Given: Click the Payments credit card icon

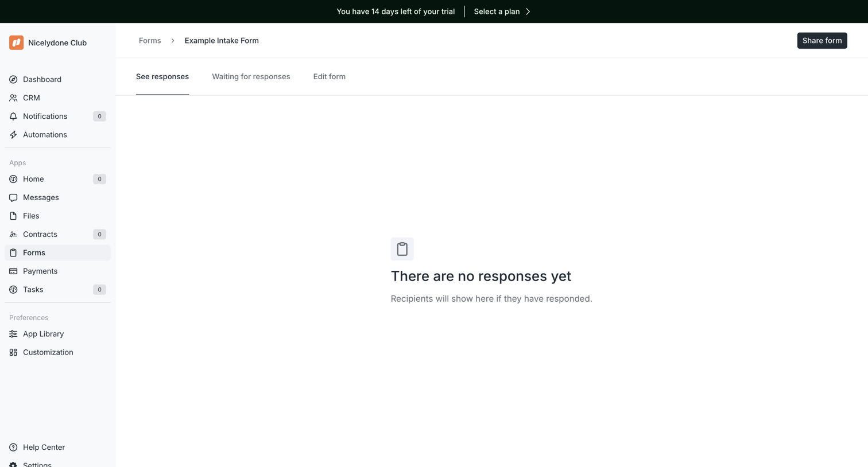Looking at the screenshot, I should 13,271.
